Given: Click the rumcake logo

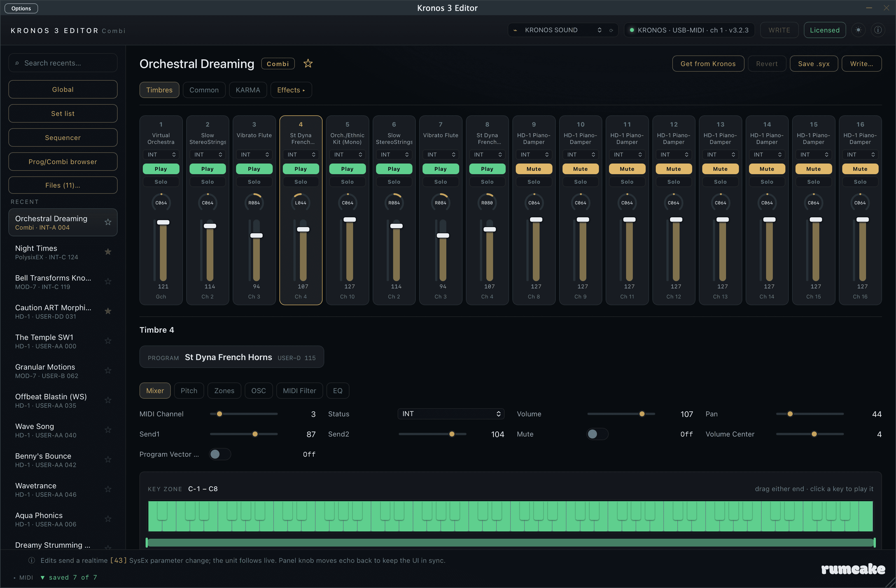Looking at the screenshot, I should coord(853,569).
